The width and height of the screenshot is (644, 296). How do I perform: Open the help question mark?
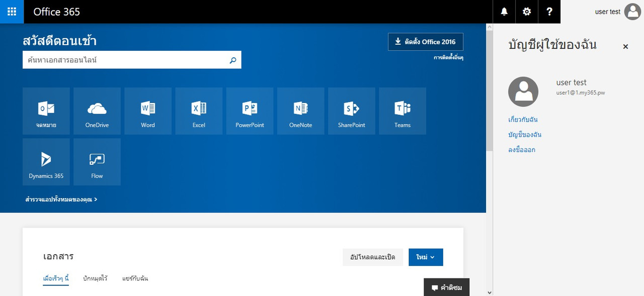549,12
